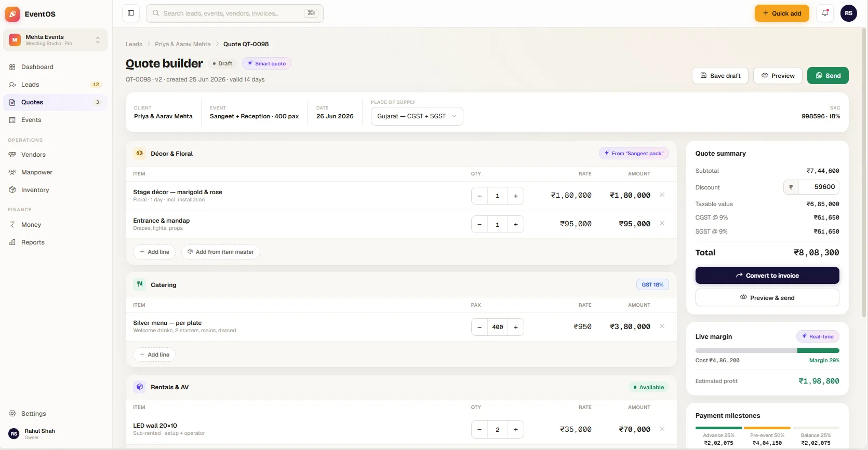Focus the search leads, events field
Screen dimensions: 868x450
point(235,13)
